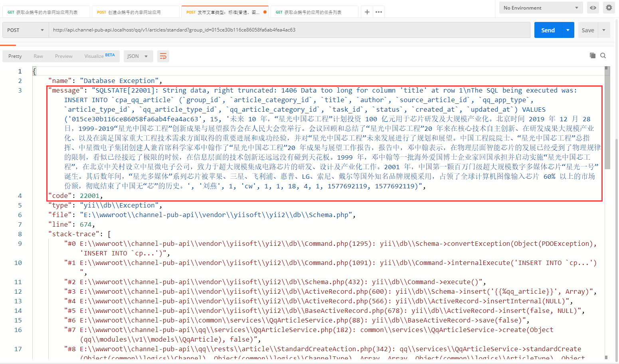Toggle line wrap in the response body
The height and width of the screenshot is (364, 619).
[163, 56]
